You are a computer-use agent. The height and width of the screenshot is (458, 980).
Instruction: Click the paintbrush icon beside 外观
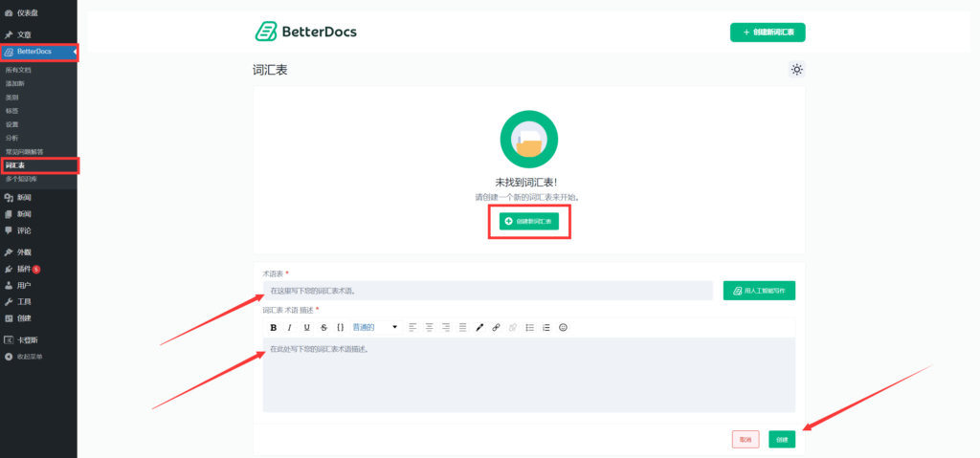[x=8, y=252]
